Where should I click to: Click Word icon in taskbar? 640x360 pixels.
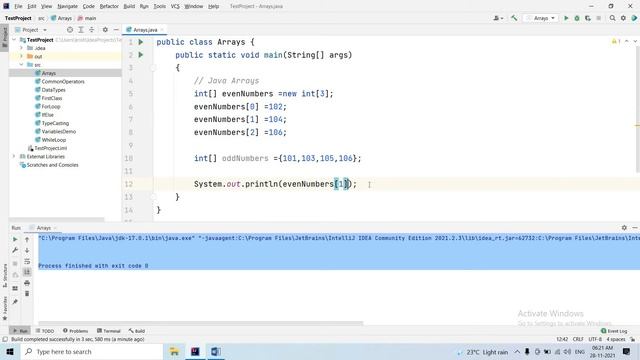pos(215,351)
